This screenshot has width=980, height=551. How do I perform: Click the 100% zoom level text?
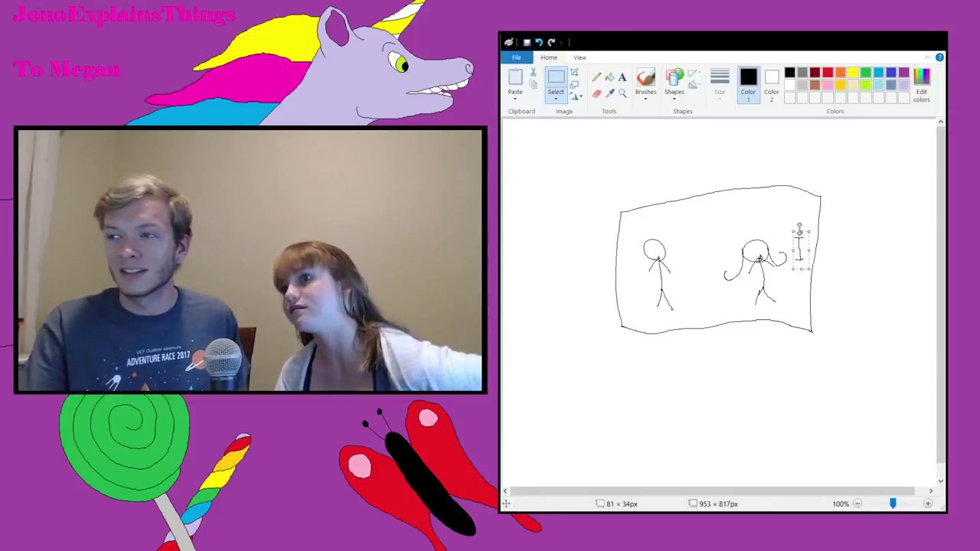[x=841, y=504]
